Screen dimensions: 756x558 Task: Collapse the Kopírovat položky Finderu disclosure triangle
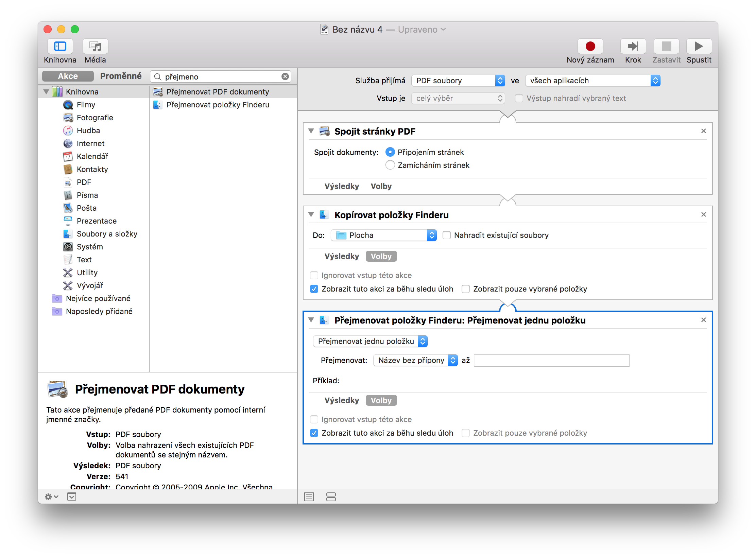311,214
